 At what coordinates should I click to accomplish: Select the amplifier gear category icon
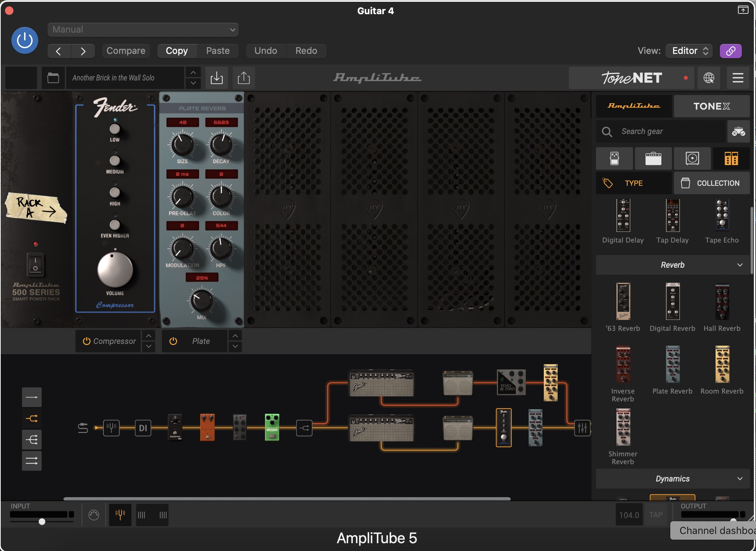coord(653,158)
